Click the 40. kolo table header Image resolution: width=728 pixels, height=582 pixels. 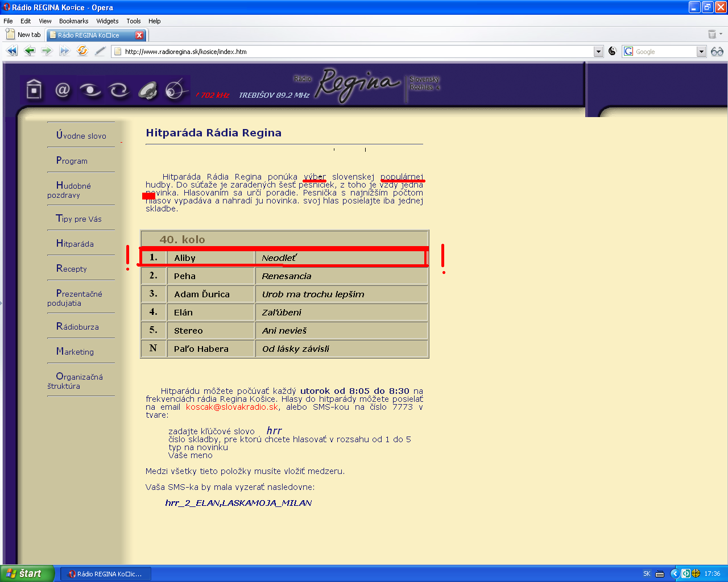tap(284, 239)
